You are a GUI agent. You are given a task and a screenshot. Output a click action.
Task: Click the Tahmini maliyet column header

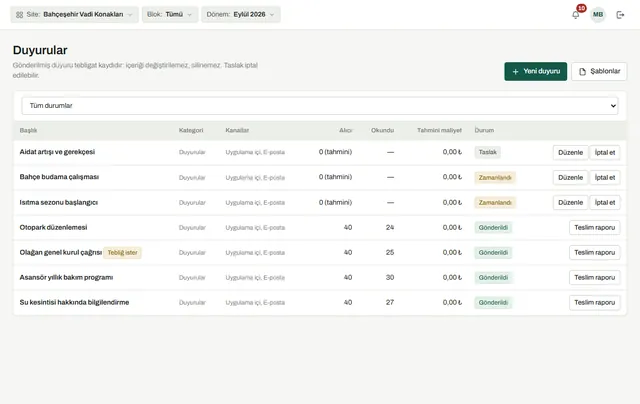pyautogui.click(x=439, y=130)
